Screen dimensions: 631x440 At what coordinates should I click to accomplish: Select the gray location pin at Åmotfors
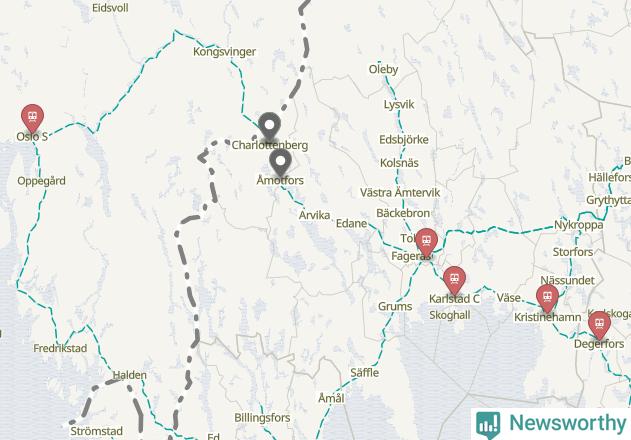(x=280, y=162)
